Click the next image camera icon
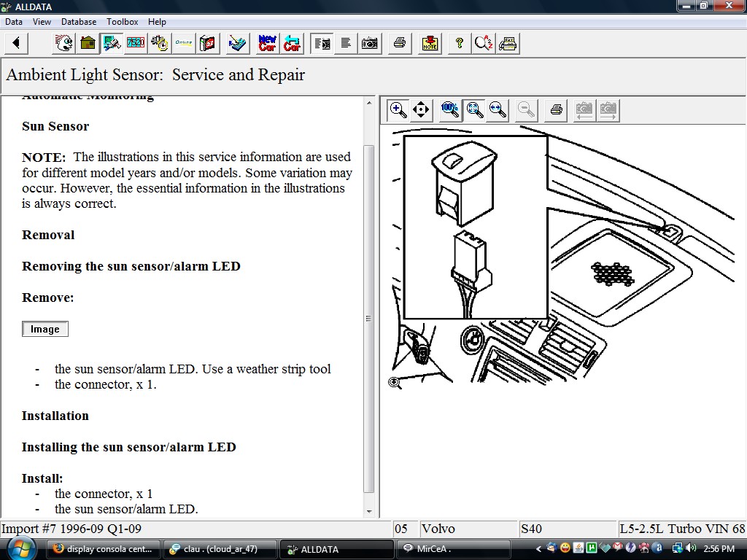747x560 pixels. tap(608, 110)
